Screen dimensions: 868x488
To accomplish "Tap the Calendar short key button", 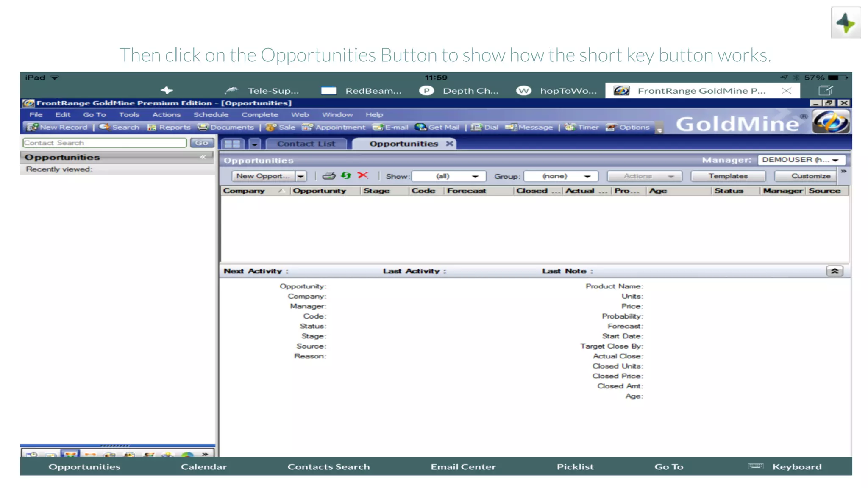I will click(204, 466).
